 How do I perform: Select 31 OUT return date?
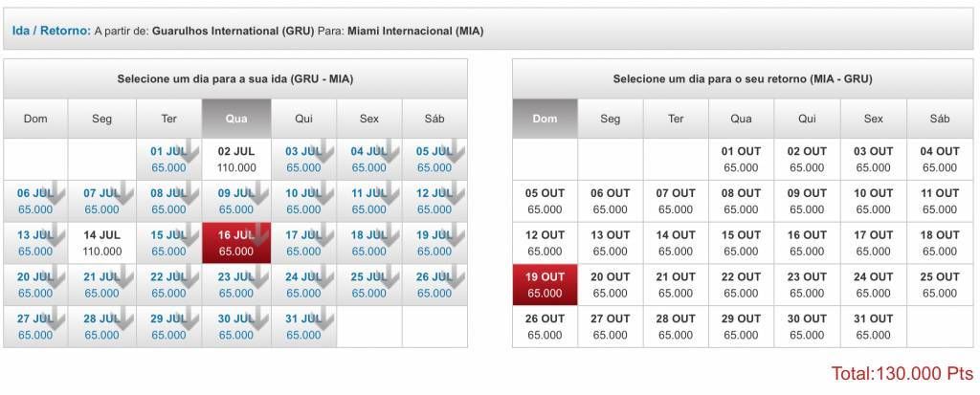[x=873, y=327]
